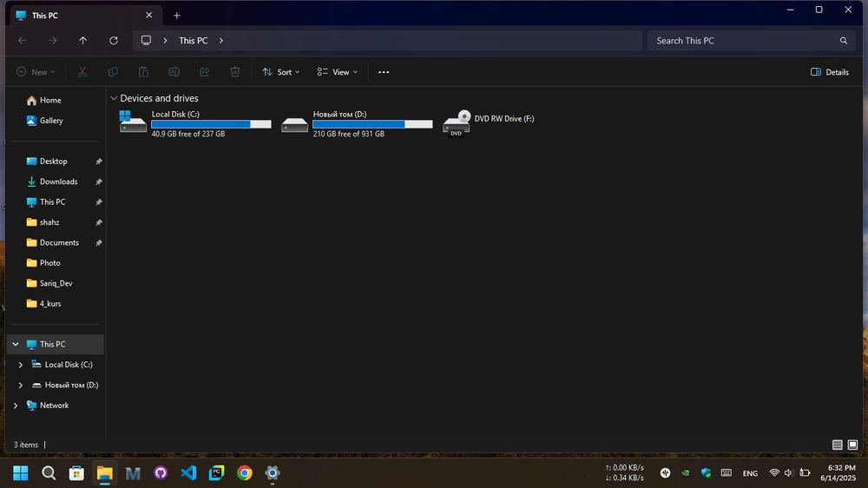Open the clock showing 6:32 PM
This screenshot has height=488, width=868.
pos(838,472)
